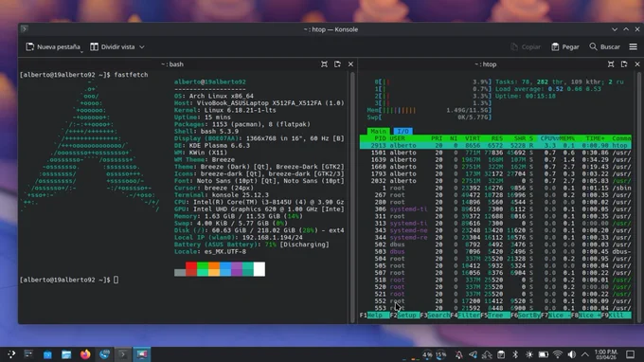Select htop process row PID 2032
The width and height of the screenshot is (644, 362).
pos(495,181)
